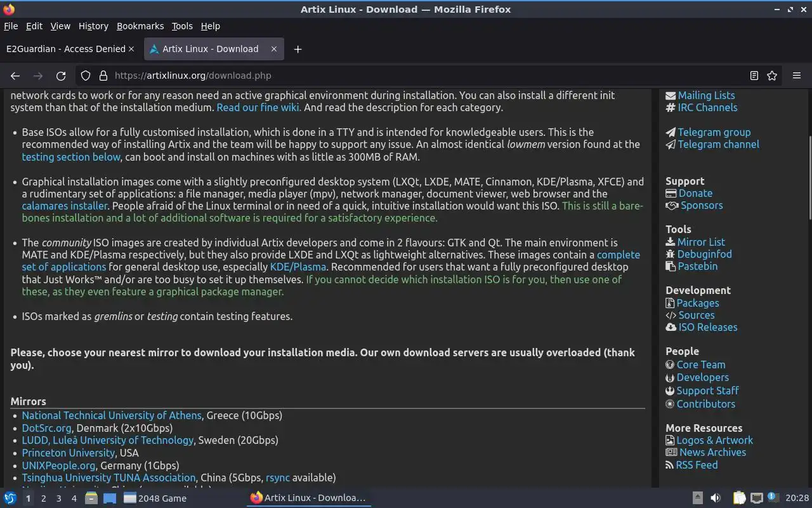This screenshot has width=812, height=508.
Task: Click the Developers icon
Action: pyautogui.click(x=670, y=377)
